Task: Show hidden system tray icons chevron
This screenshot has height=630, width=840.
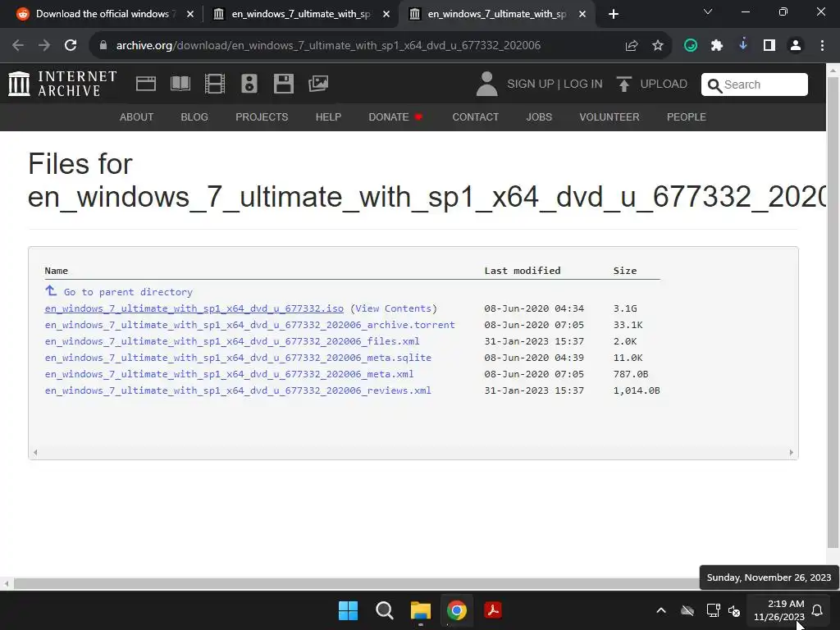Action: pyautogui.click(x=661, y=610)
